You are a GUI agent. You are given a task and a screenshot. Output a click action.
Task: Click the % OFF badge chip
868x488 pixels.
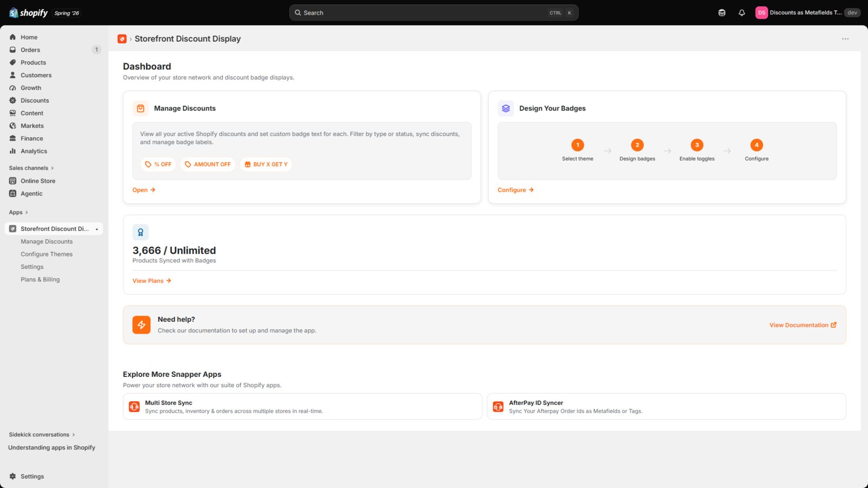click(x=158, y=164)
